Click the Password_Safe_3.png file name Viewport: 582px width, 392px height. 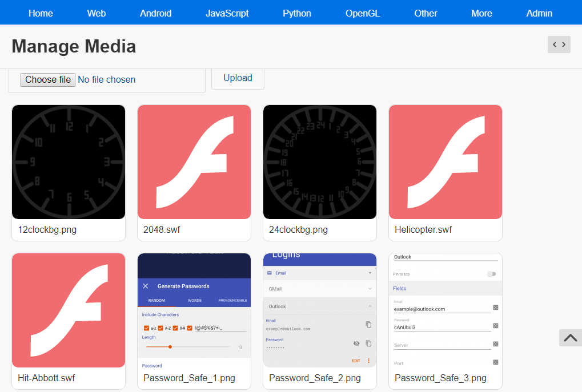440,378
